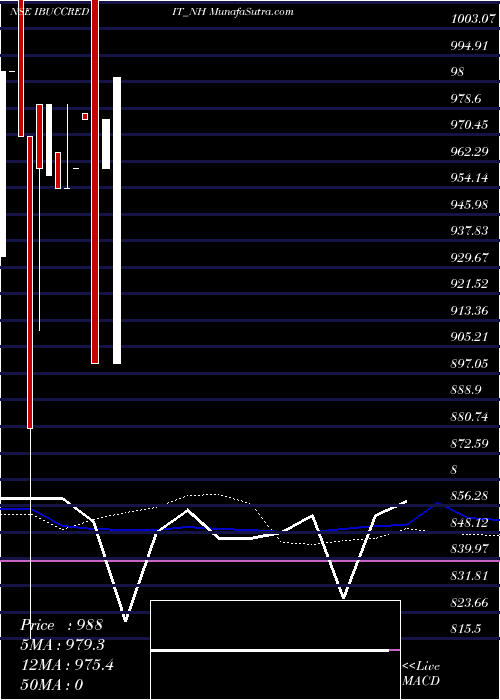Screen dimensions: 500x700
Task: Click the 937.83 price axis label
Action: click(469, 231)
